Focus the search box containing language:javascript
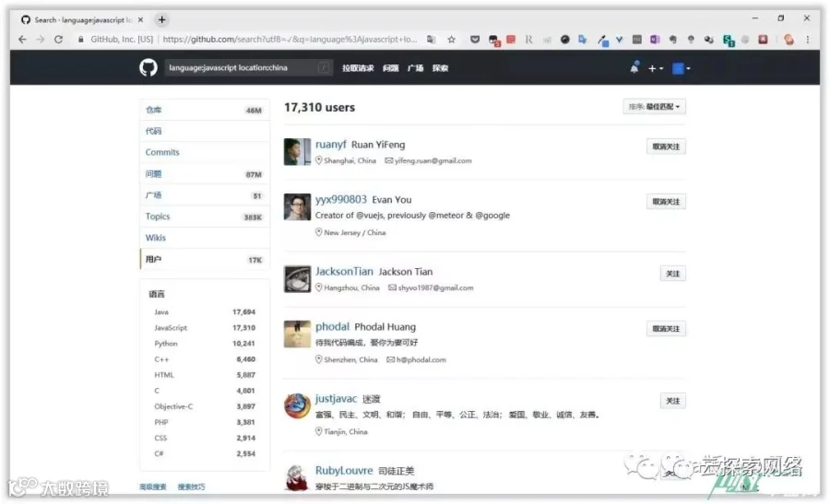 [248, 67]
